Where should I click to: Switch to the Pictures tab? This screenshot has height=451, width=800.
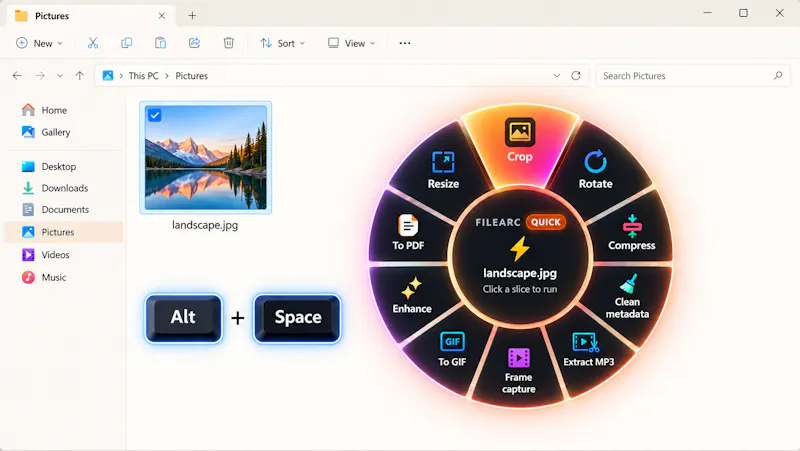[x=91, y=16]
